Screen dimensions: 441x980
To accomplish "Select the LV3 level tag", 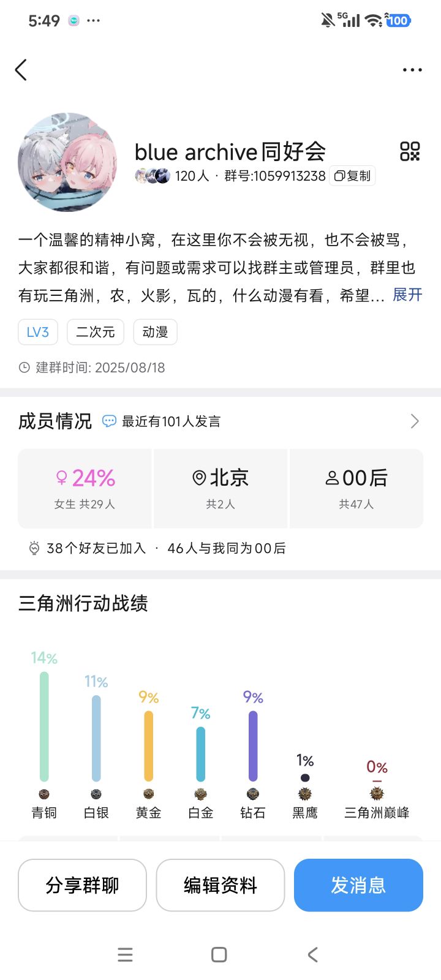I will pos(38,332).
